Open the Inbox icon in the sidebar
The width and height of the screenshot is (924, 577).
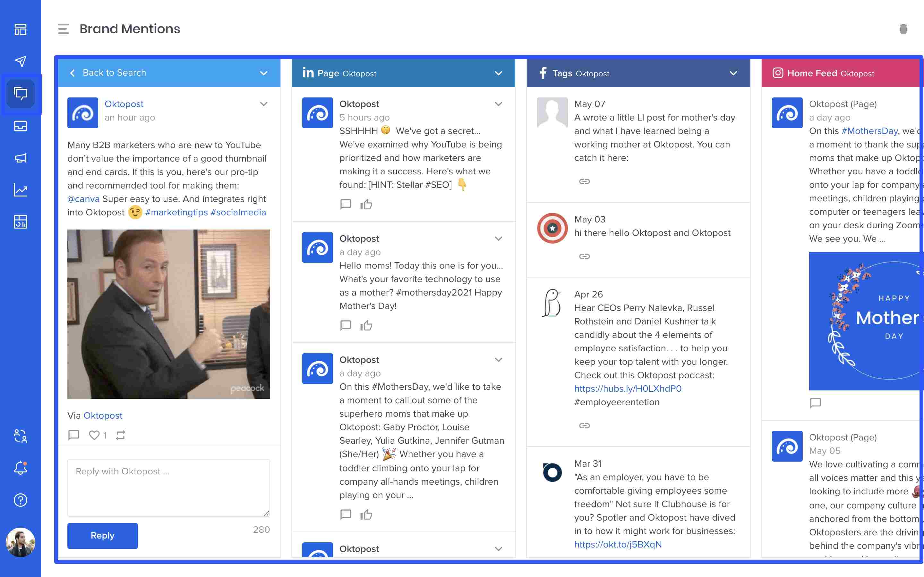(x=21, y=126)
